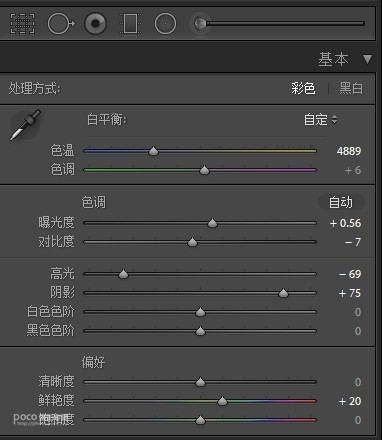This screenshot has width=382, height=440.
Task: Click the 4889 color temperature value field
Action: coord(349,151)
